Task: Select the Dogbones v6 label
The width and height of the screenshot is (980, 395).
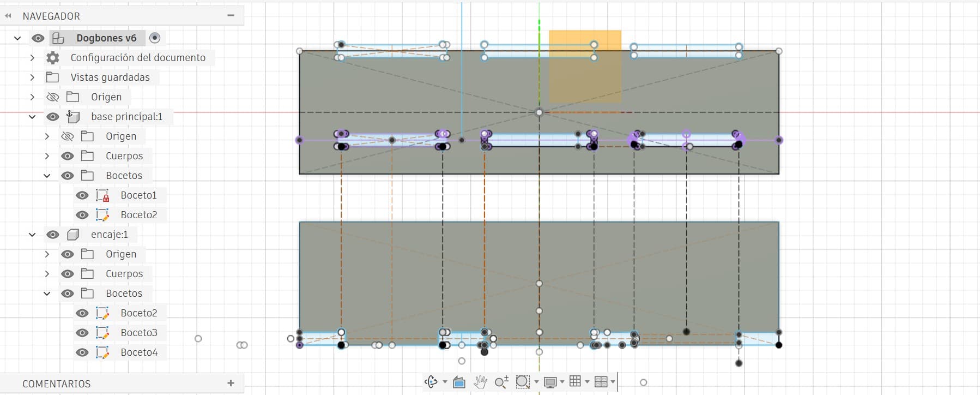Action: click(106, 38)
